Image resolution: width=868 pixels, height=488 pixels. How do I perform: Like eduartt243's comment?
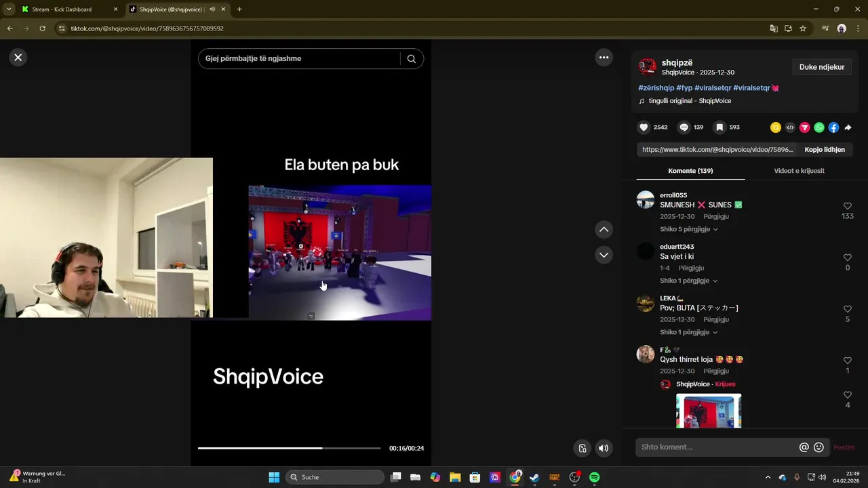tap(848, 258)
